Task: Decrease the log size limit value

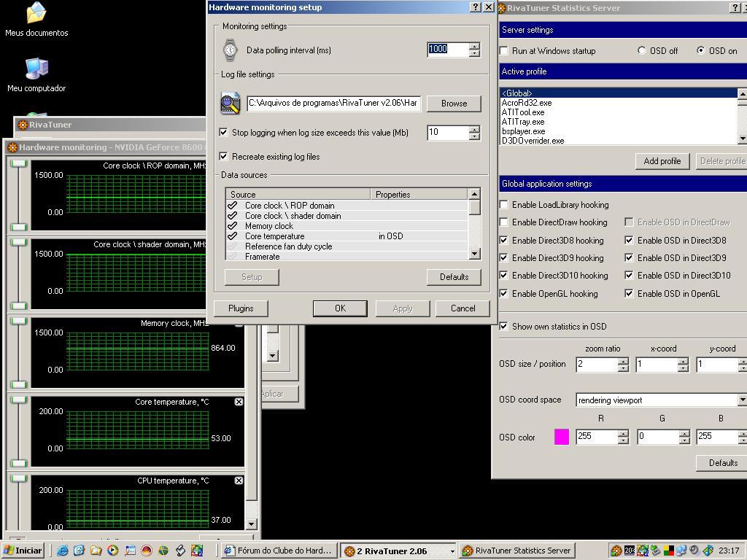Action: pos(474,136)
